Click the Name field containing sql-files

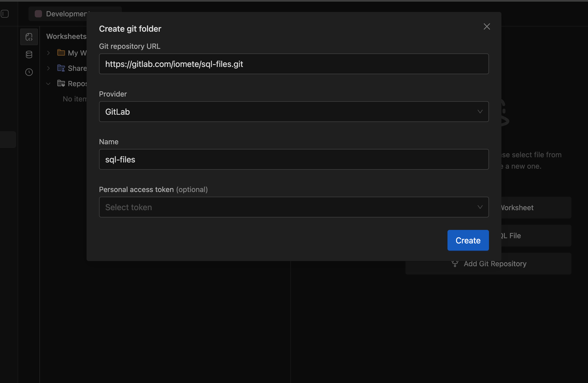pyautogui.click(x=294, y=159)
